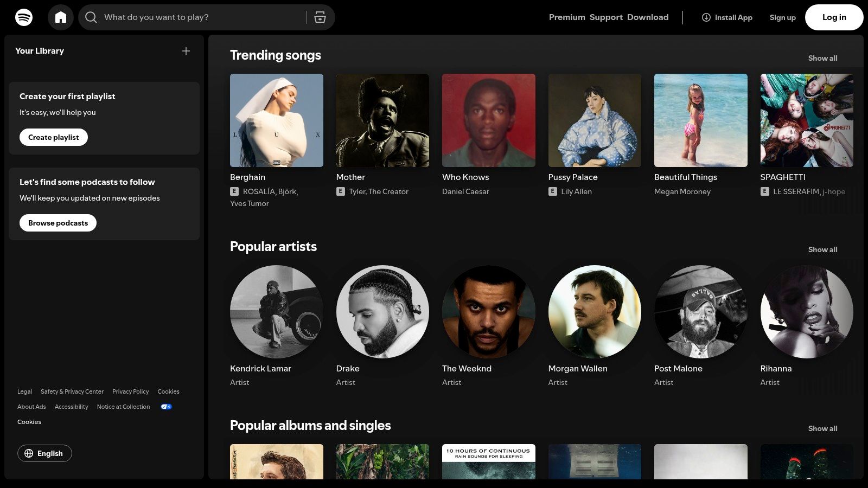
Task: Create a playlist with the Library plus icon
Action: (x=186, y=51)
